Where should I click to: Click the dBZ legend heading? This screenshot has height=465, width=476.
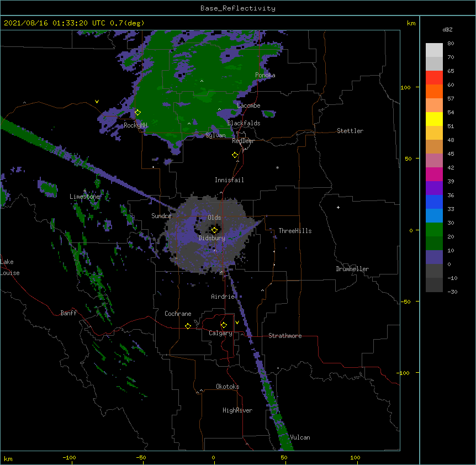(x=447, y=29)
